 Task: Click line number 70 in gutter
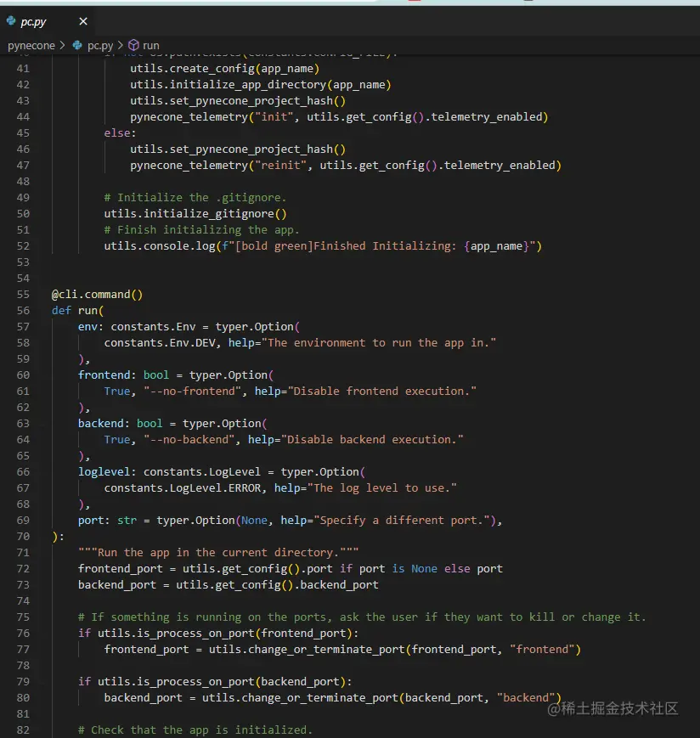pos(23,537)
